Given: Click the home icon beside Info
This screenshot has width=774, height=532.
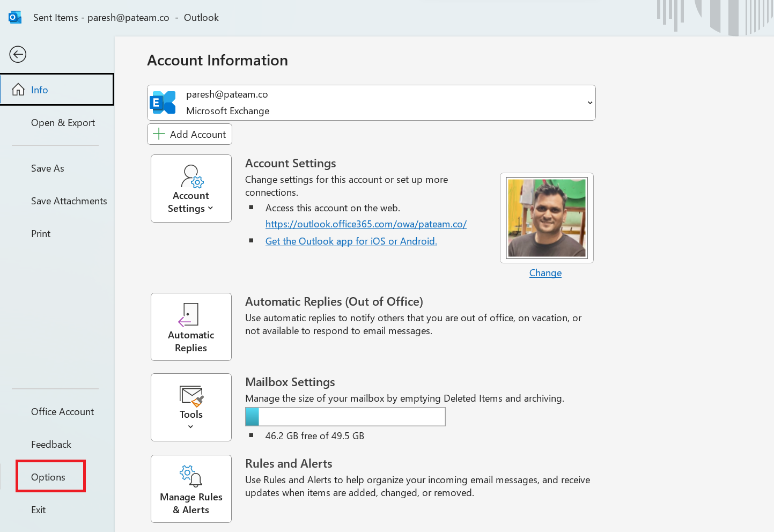Looking at the screenshot, I should tap(18, 90).
